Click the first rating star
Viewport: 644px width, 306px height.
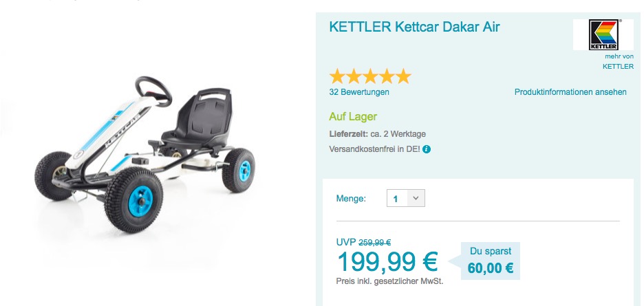pyautogui.click(x=337, y=76)
